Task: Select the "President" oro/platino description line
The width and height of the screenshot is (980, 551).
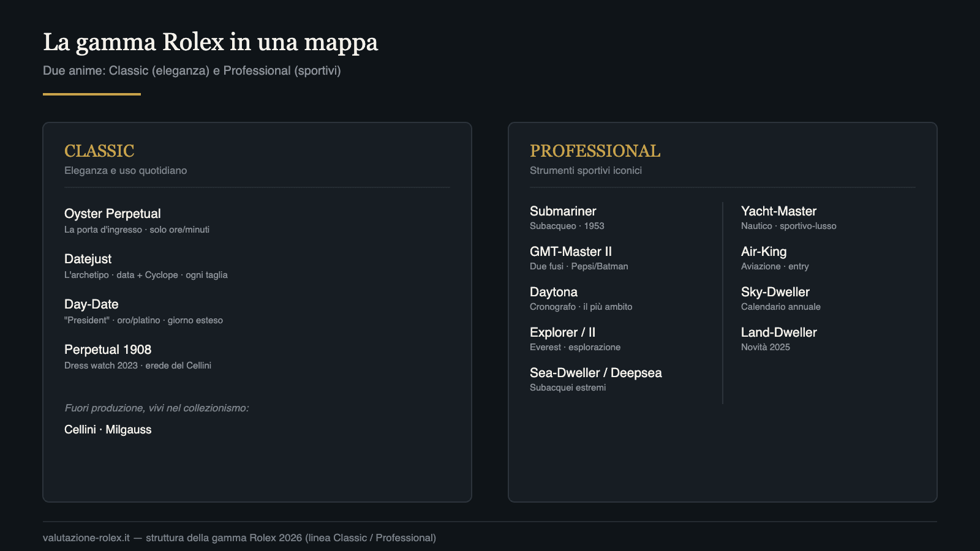Action: 143,320
